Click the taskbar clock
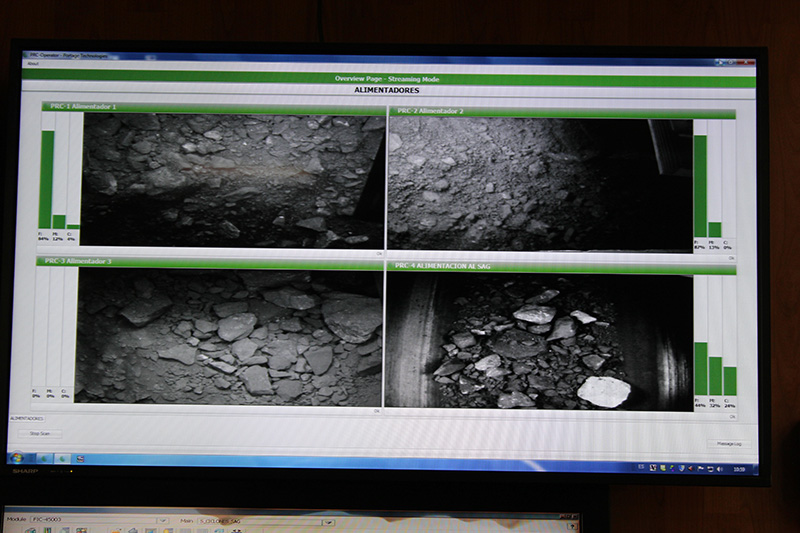800x533 pixels. point(738,469)
